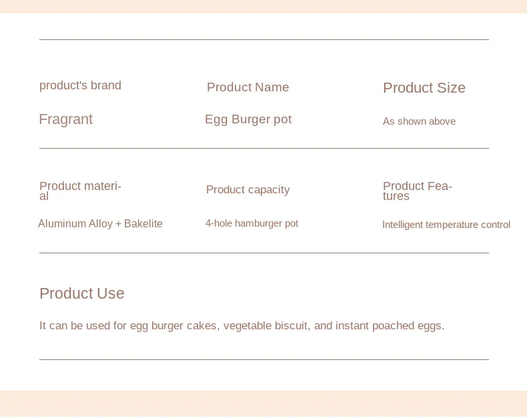Click the "Product Use" heading
The height and width of the screenshot is (420, 527).
point(81,293)
